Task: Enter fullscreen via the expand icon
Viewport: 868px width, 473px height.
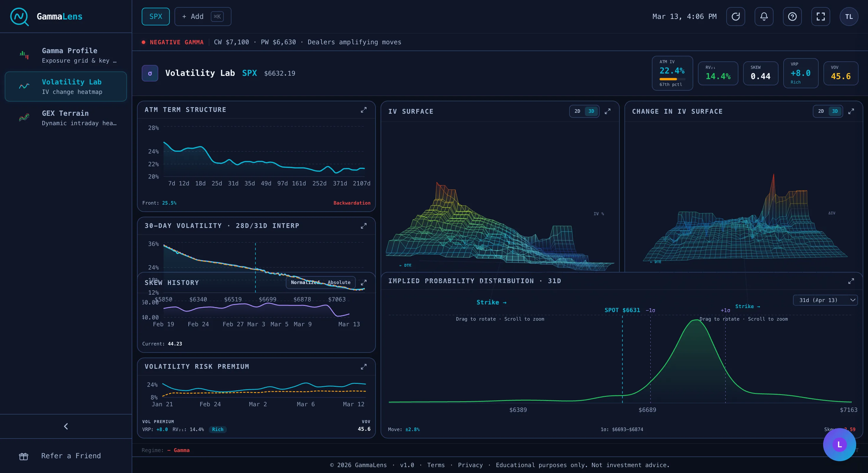Action: (820, 16)
